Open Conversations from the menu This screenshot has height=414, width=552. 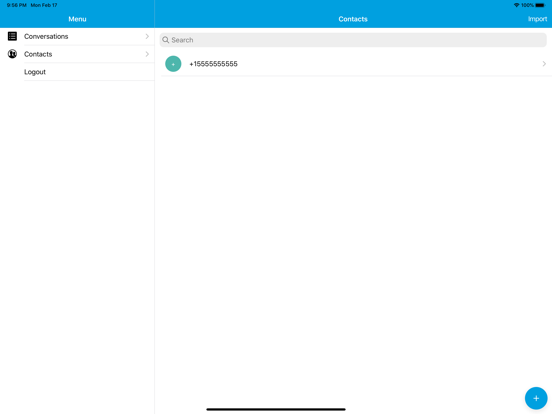click(x=77, y=36)
